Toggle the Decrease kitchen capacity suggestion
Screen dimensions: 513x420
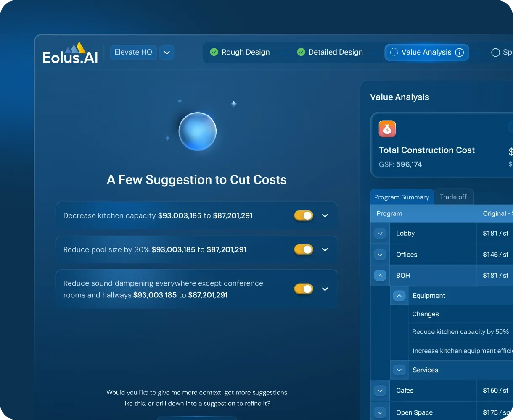click(304, 215)
